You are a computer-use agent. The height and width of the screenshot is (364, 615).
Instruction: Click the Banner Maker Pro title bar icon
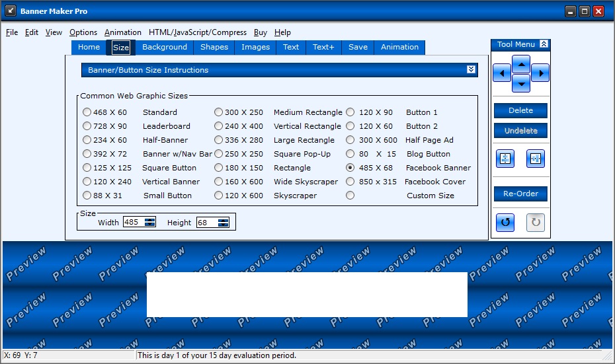[10, 11]
